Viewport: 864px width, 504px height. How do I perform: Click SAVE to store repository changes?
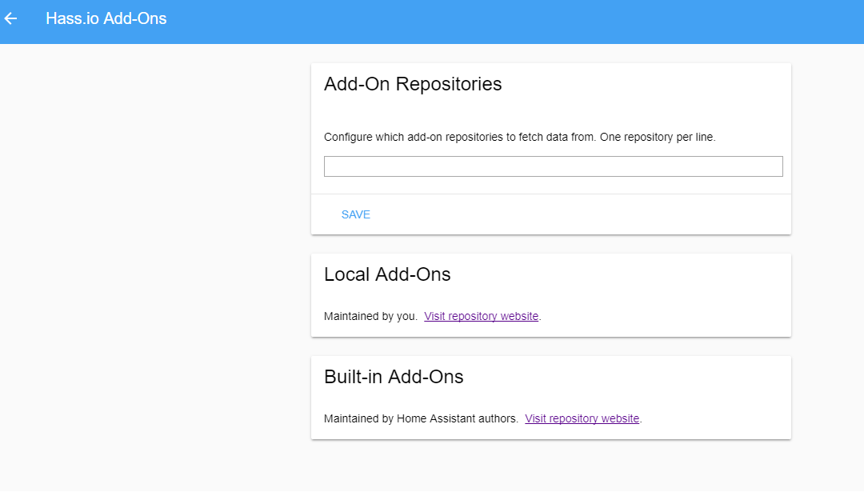pyautogui.click(x=355, y=214)
